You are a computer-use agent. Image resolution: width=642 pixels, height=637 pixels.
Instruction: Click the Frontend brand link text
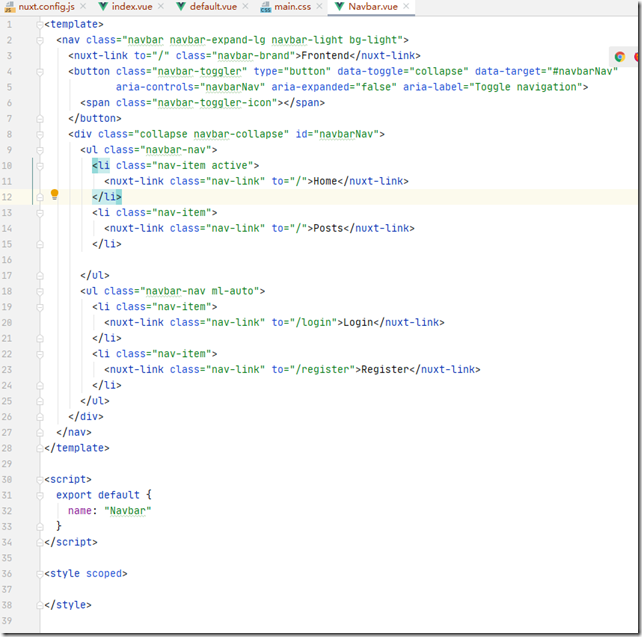click(x=326, y=56)
